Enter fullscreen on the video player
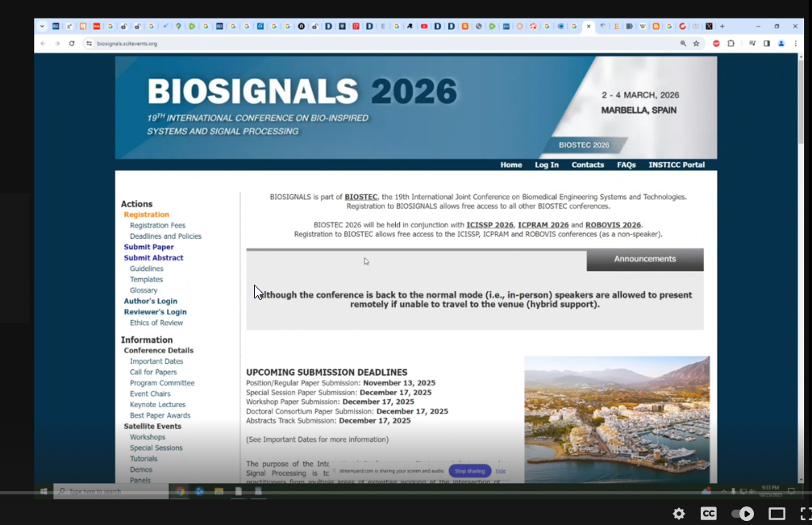This screenshot has height=525, width=812. pos(805,514)
